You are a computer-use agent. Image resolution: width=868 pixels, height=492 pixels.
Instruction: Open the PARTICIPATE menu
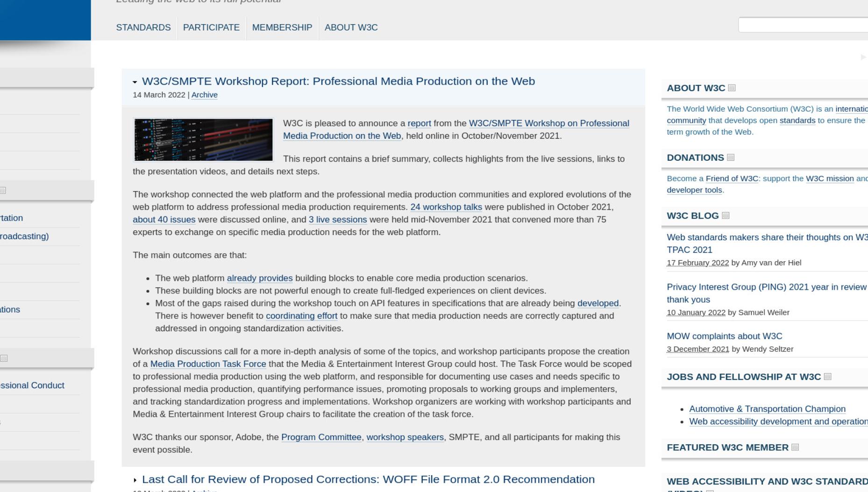click(211, 28)
